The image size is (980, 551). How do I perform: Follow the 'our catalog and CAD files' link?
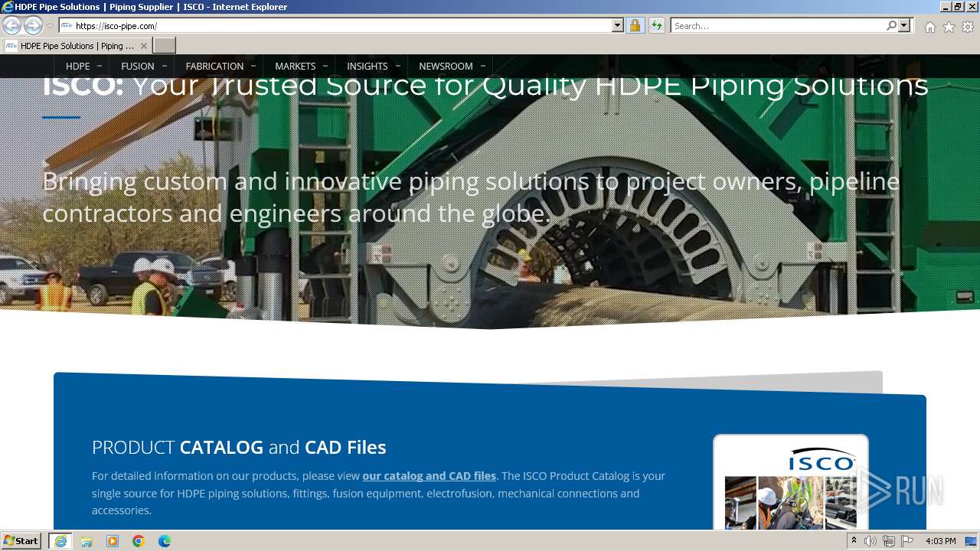(x=430, y=476)
